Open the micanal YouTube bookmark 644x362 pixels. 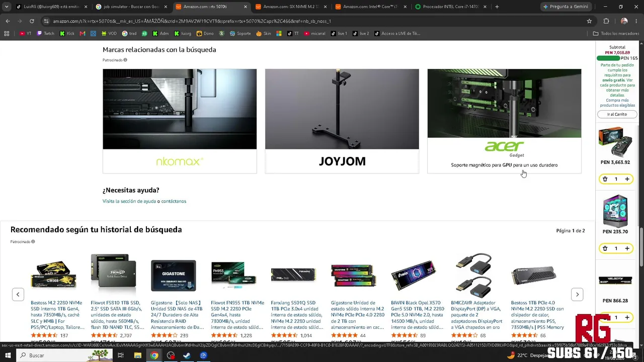click(x=315, y=34)
